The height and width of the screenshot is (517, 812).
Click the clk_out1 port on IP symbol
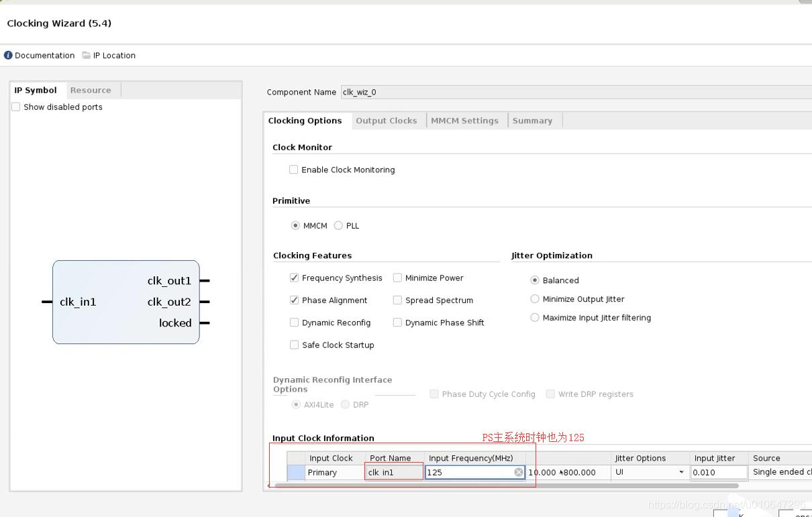pos(169,281)
